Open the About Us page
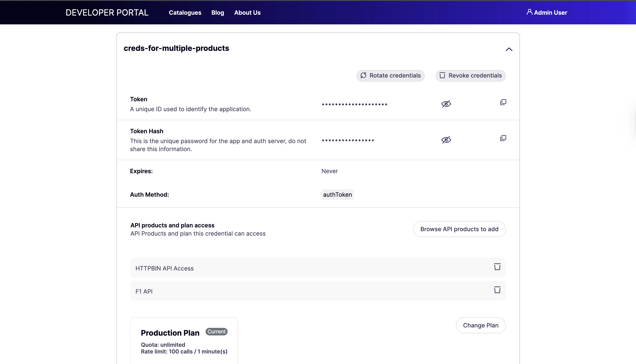Screen dimensions: 636x364 [247, 12]
